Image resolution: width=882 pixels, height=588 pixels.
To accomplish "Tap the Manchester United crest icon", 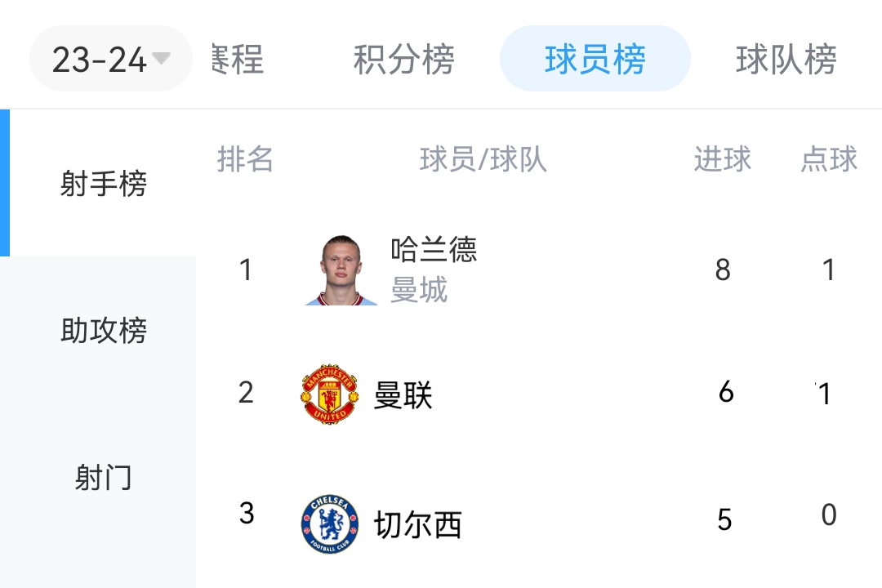I will click(329, 394).
